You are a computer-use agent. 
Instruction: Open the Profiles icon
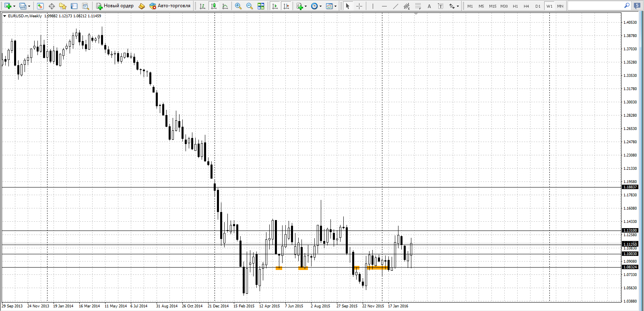(23, 6)
